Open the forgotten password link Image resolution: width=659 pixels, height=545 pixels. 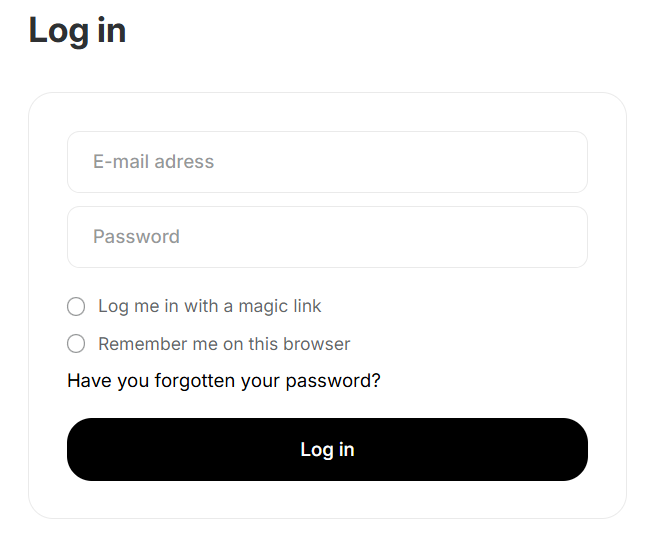coord(224,381)
